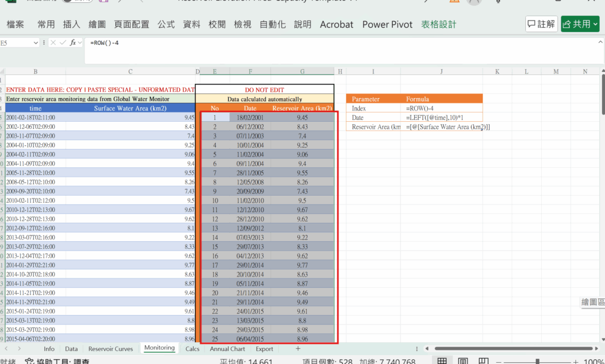Select the formula cell =LEFT([@time],10)*1
The width and height of the screenshot is (605, 364).
[x=441, y=118]
